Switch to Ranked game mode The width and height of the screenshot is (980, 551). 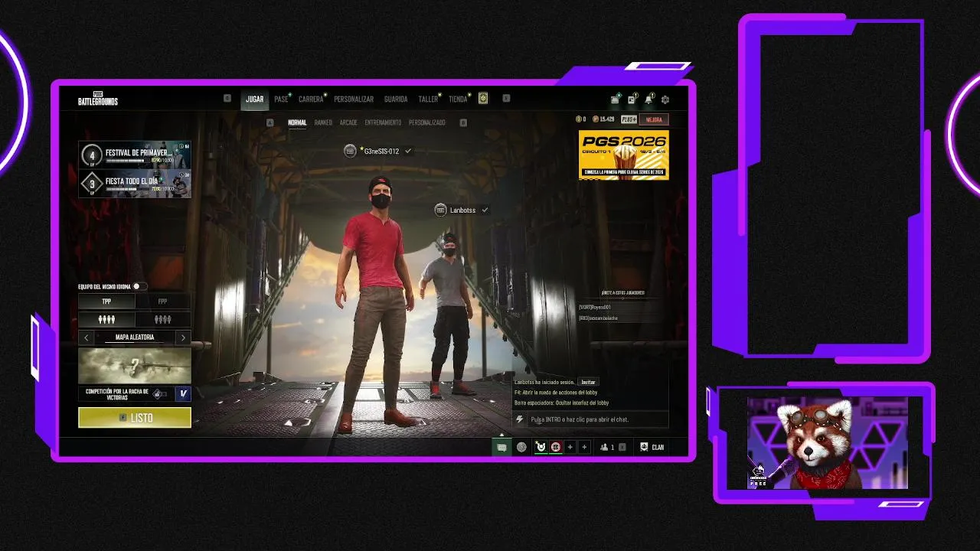323,122
